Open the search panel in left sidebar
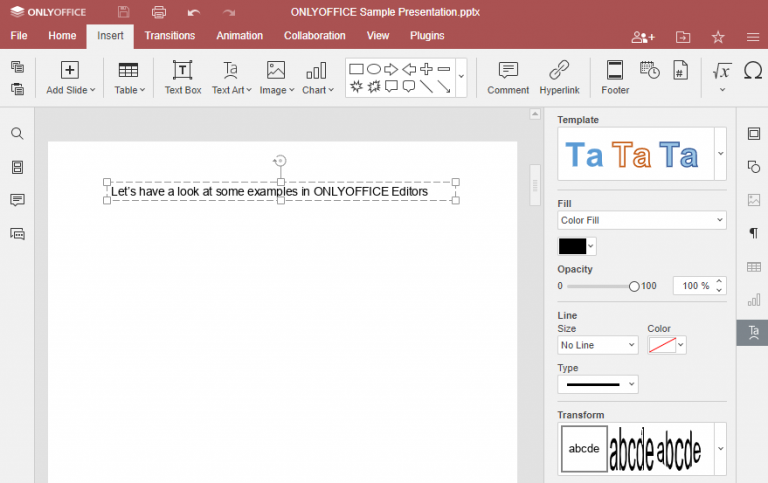The height and width of the screenshot is (483, 768). [17, 133]
